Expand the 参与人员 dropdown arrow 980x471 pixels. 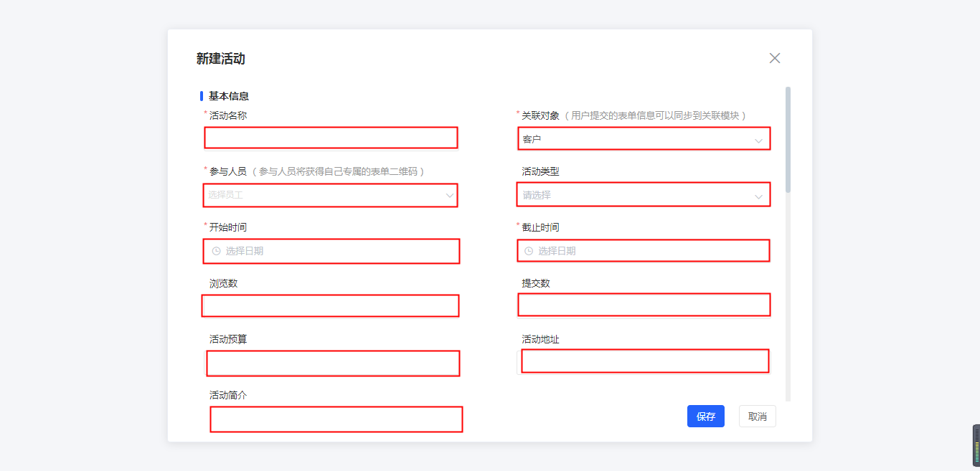(450, 195)
